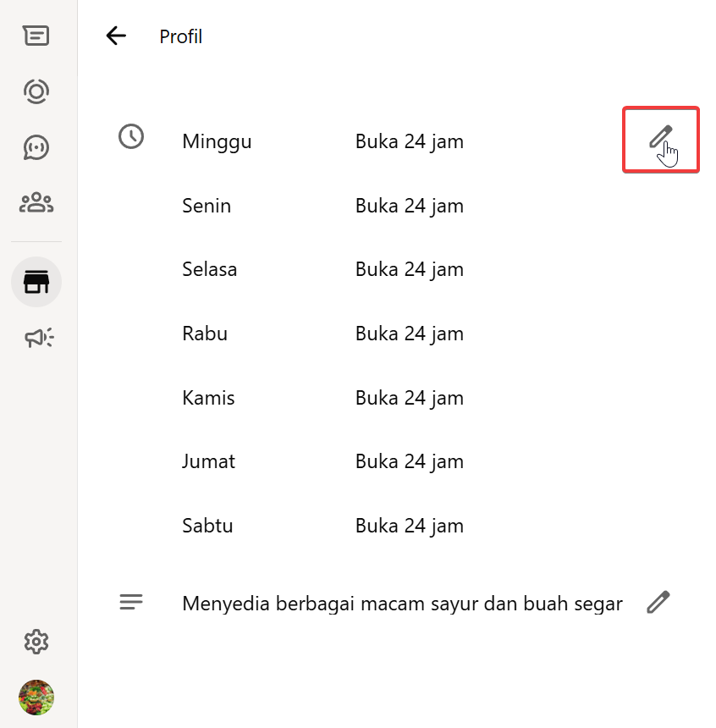Open the Settings gear icon
This screenshot has width=716, height=728.
coord(36,642)
